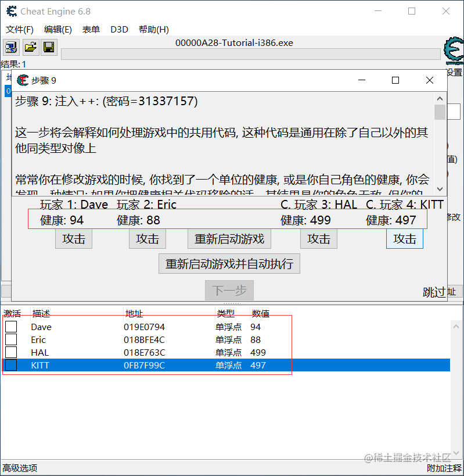Open the 编辑(E) menu
The width and height of the screenshot is (464, 476).
point(58,30)
